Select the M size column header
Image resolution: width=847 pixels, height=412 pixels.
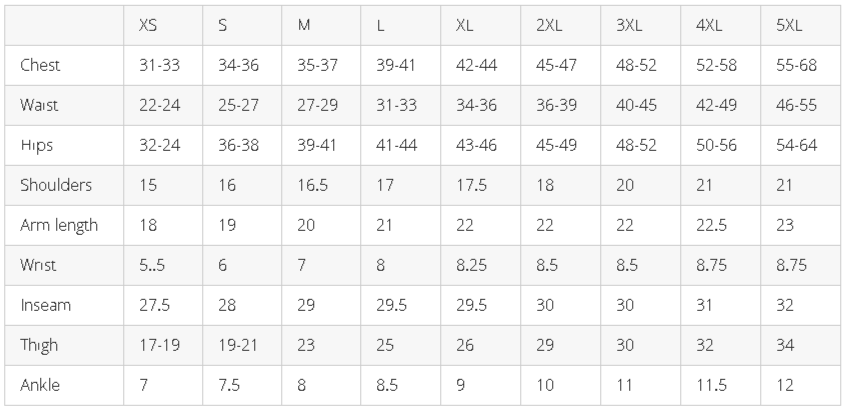point(304,25)
